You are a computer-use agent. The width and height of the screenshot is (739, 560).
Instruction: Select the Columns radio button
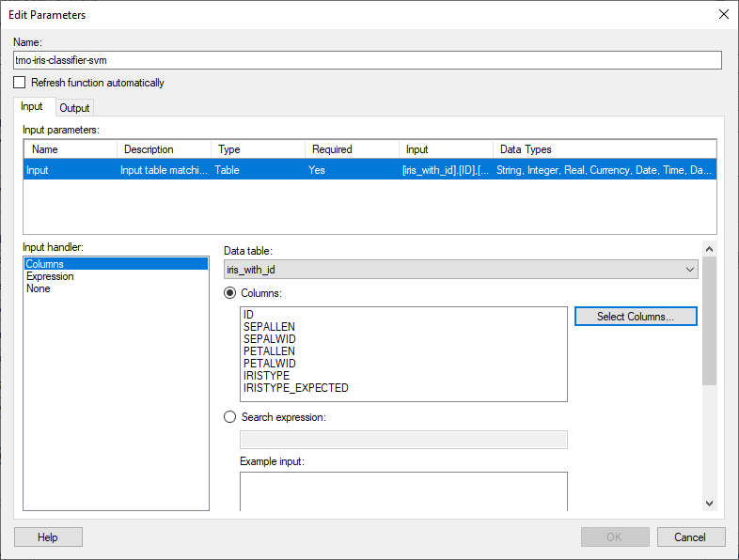pos(230,293)
